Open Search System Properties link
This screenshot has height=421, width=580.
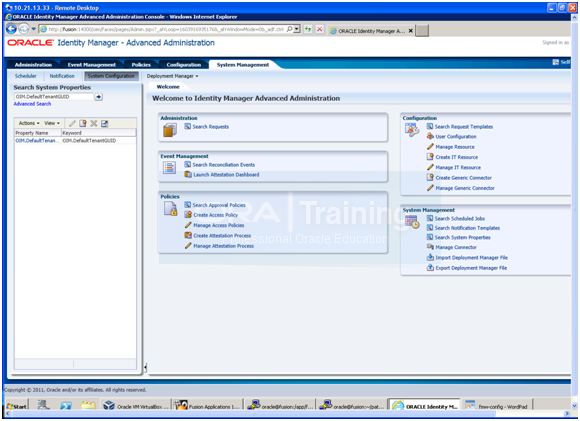coord(462,238)
